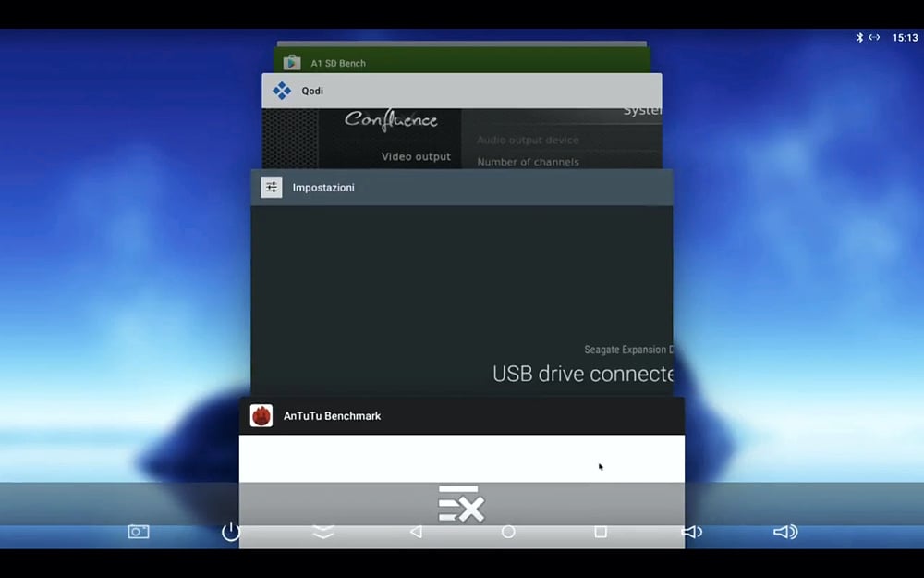Select Audio output device in Qodi thumbnail
Viewport: 924px width, 578px height.
pos(528,140)
